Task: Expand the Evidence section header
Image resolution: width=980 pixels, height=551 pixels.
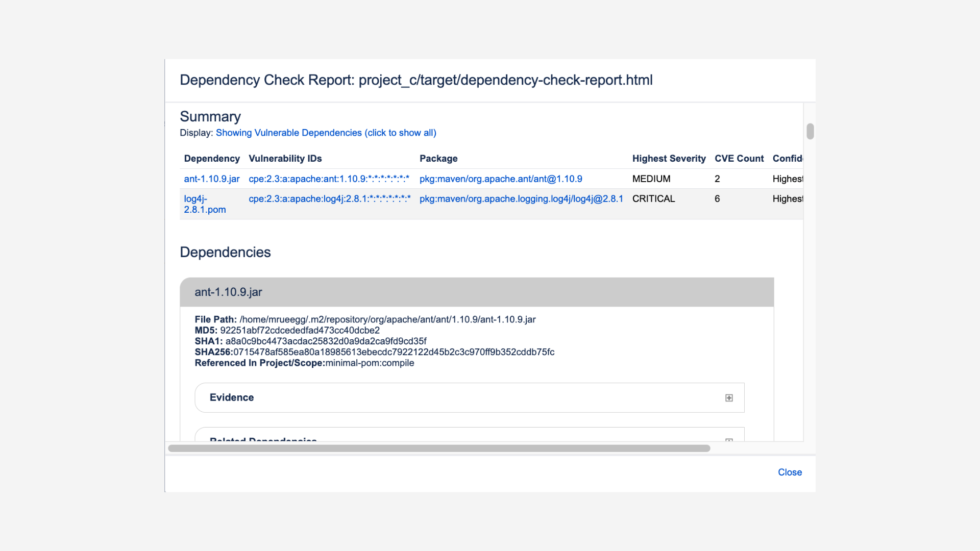Action: 232,397
